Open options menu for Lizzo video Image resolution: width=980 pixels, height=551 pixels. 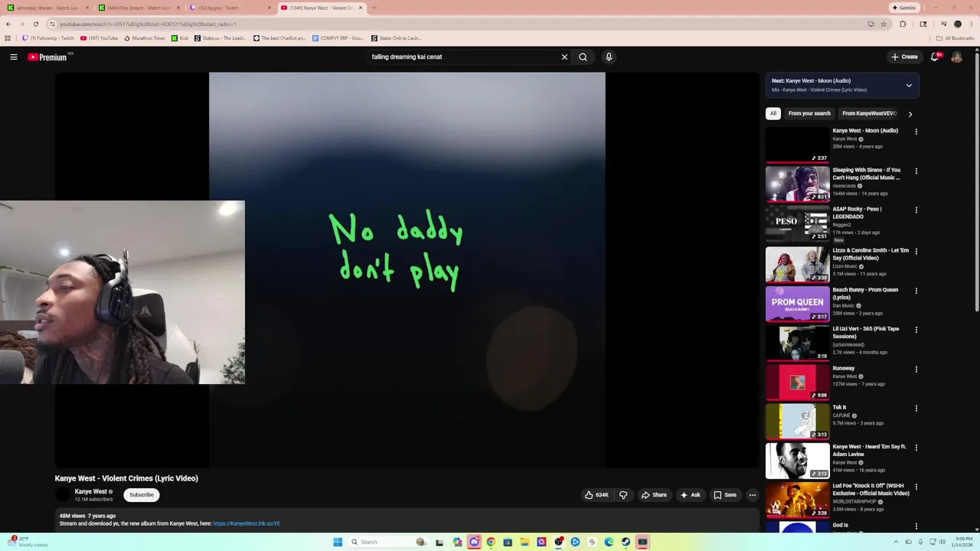916,251
